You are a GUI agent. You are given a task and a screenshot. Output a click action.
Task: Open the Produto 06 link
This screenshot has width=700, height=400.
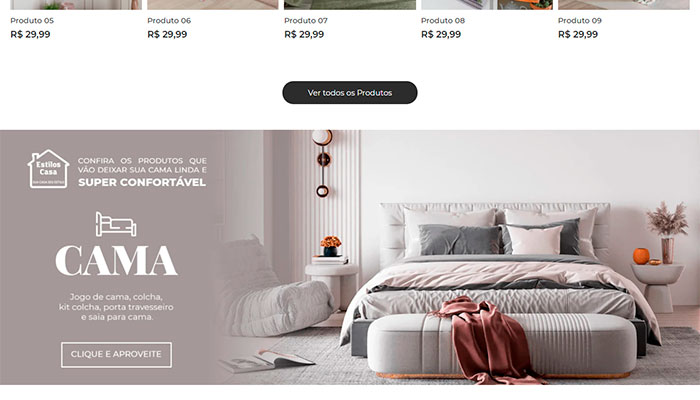[169, 21]
